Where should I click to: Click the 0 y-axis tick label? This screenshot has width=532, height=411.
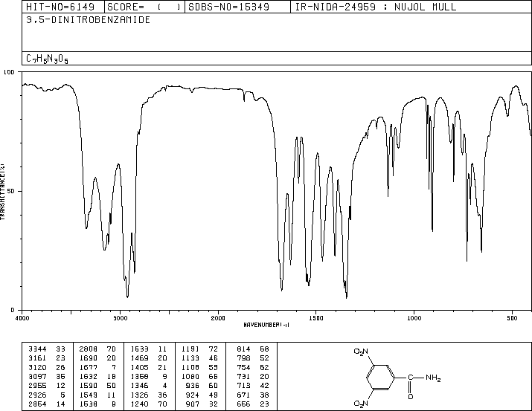click(13, 310)
